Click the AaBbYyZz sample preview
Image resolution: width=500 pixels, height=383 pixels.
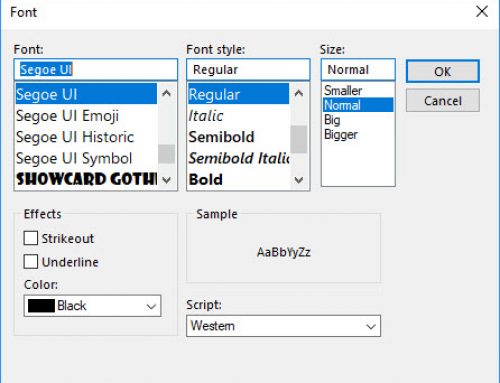pos(284,252)
